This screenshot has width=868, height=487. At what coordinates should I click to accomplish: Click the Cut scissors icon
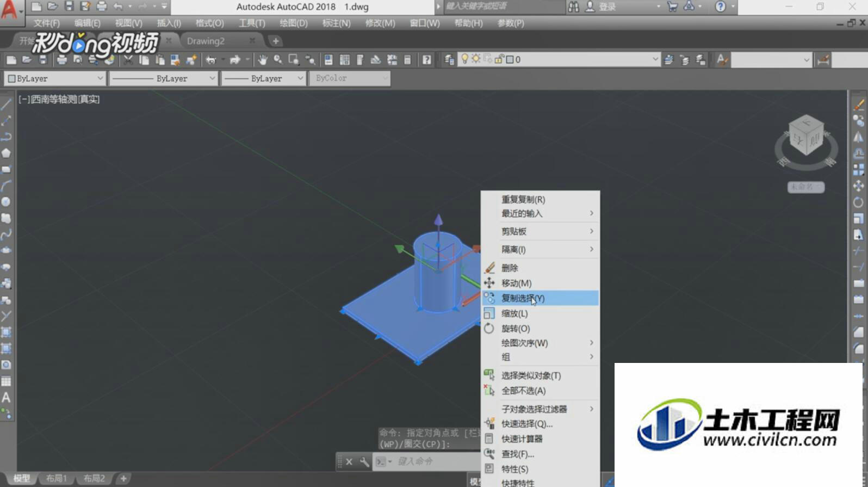tap(128, 59)
